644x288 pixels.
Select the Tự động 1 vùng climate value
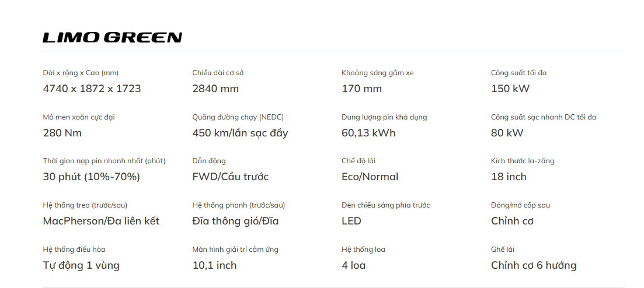[81, 265]
